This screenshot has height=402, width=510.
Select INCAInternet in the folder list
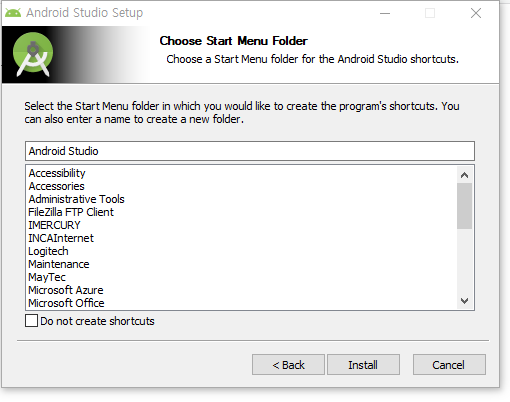pos(61,238)
